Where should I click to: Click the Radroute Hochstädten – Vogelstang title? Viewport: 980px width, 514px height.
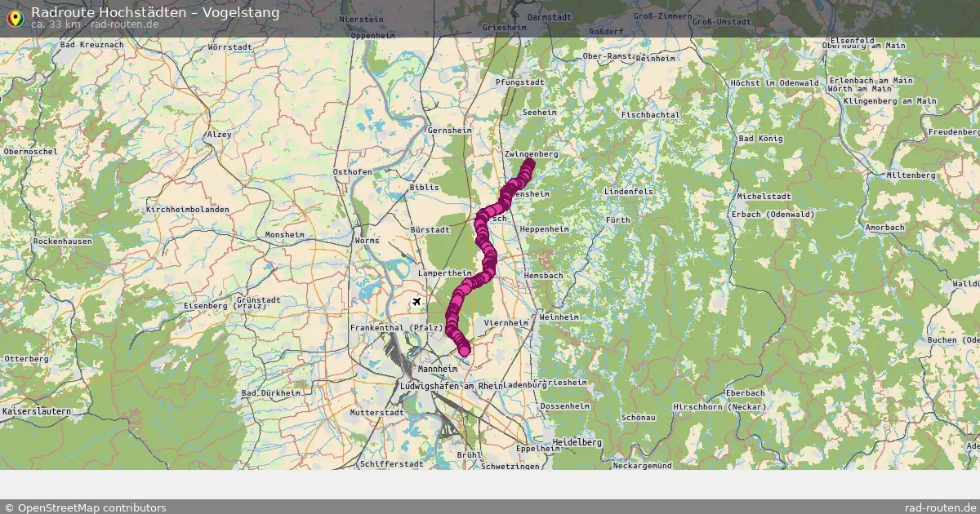click(x=155, y=12)
